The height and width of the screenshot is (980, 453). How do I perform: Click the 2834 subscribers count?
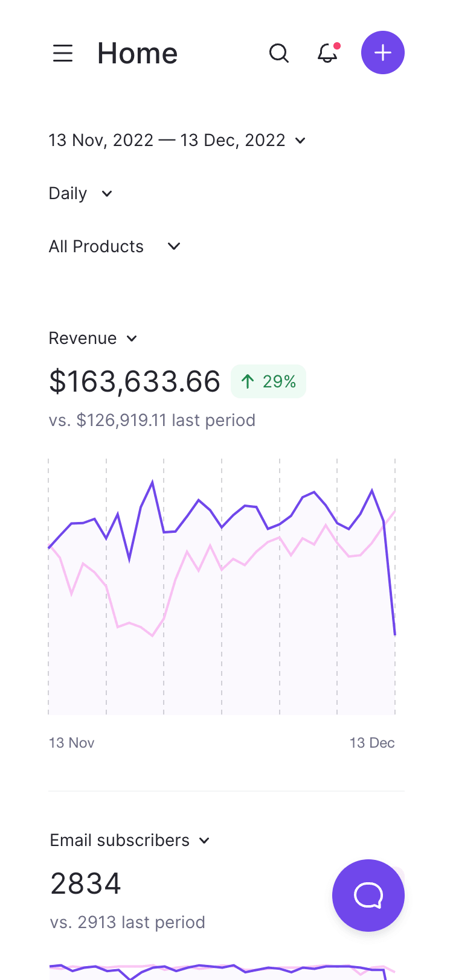click(x=86, y=883)
